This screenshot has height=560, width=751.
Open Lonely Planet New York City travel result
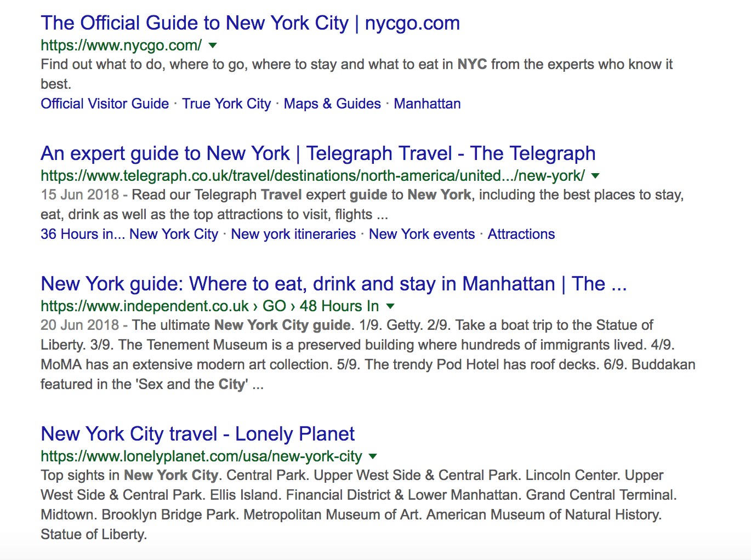(x=197, y=434)
